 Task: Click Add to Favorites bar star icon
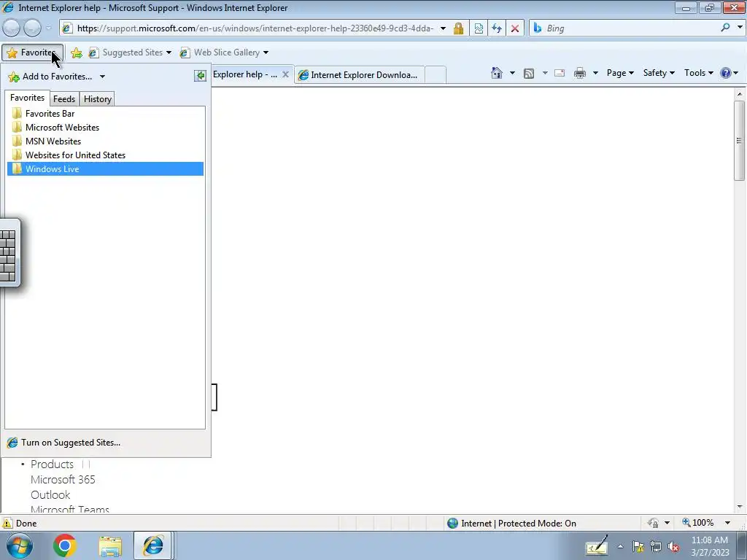(76, 52)
